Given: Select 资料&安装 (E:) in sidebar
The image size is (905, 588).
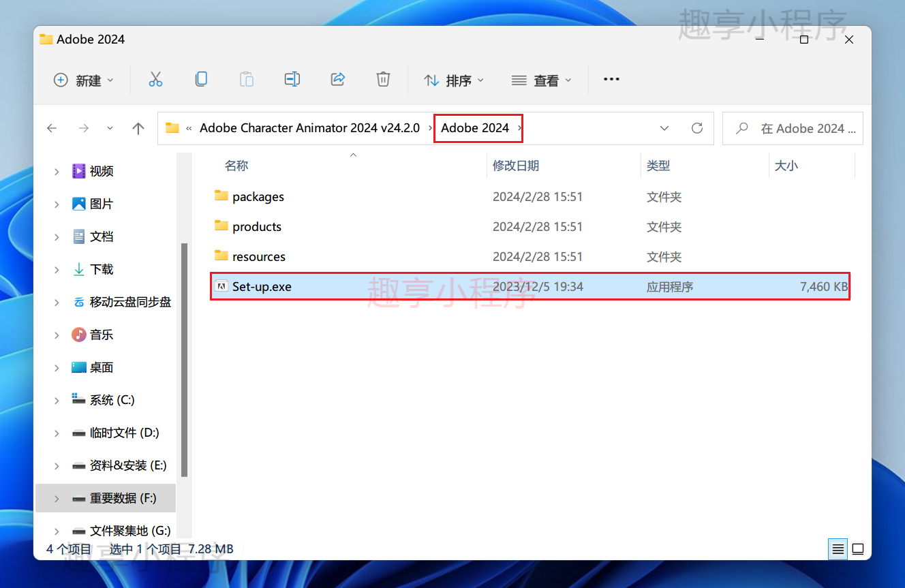Looking at the screenshot, I should [128, 465].
